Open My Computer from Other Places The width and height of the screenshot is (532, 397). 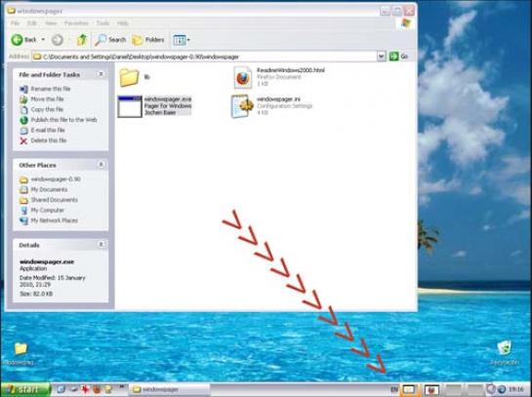click(48, 210)
